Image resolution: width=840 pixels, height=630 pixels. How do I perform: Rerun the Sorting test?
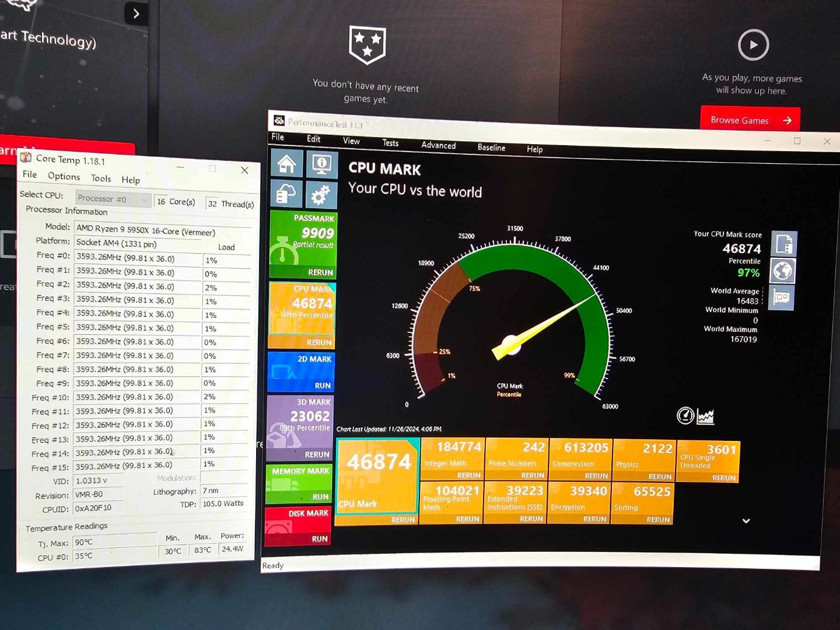point(658,520)
